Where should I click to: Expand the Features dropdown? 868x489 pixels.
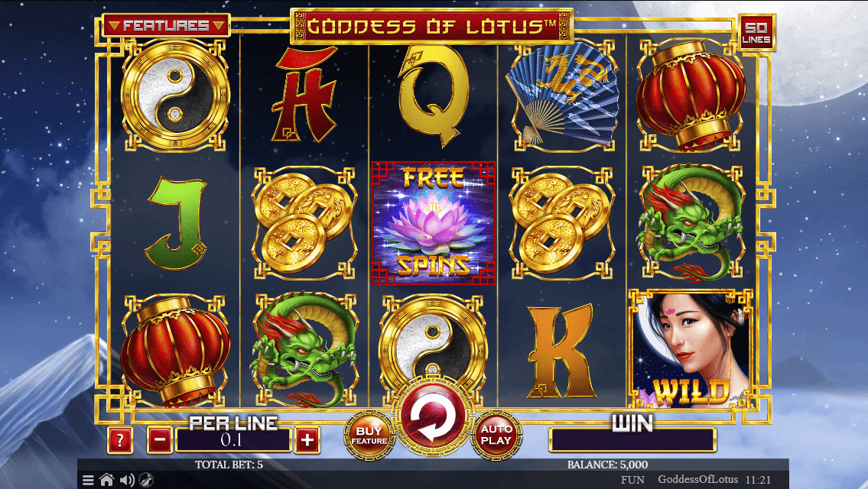[167, 25]
